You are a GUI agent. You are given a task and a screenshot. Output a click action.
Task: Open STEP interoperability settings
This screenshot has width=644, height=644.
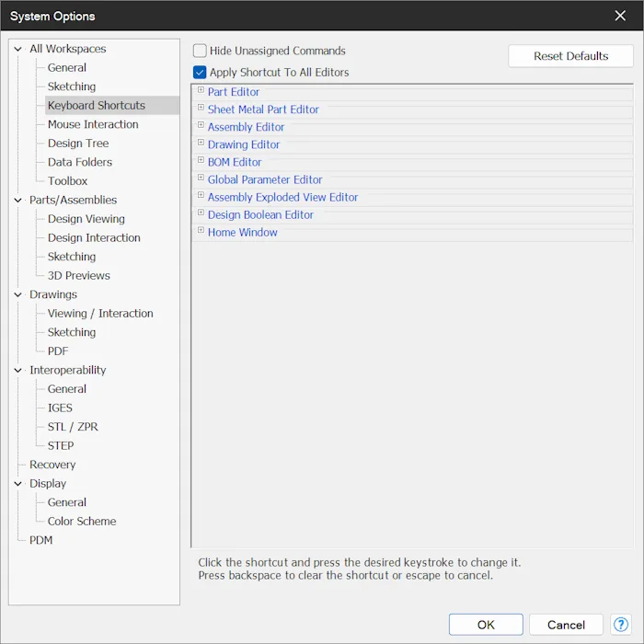point(61,445)
